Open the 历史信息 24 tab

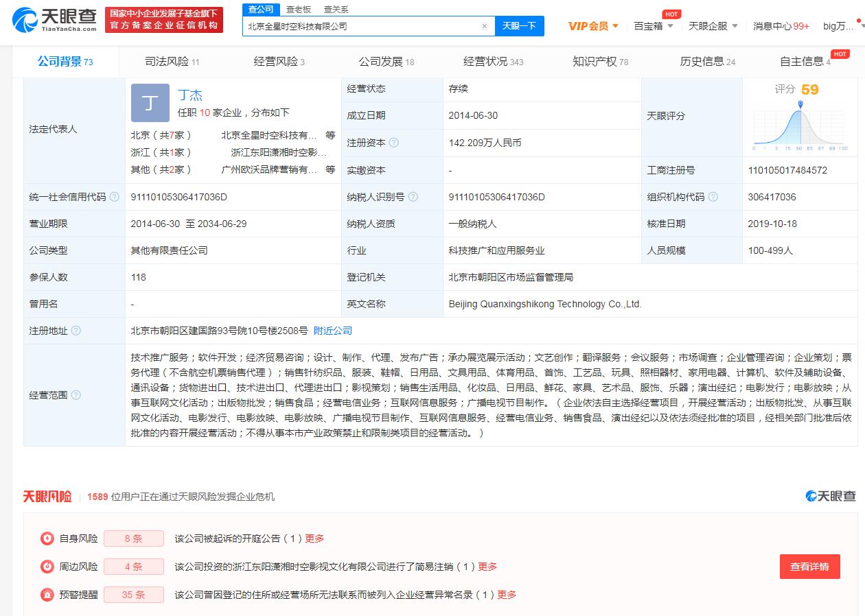(708, 62)
